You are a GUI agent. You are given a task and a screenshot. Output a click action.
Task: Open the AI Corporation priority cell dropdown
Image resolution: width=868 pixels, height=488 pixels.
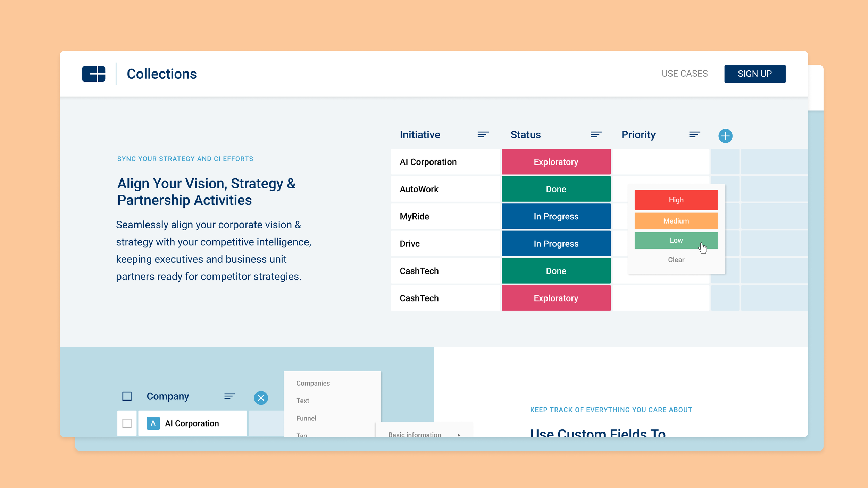pos(660,162)
